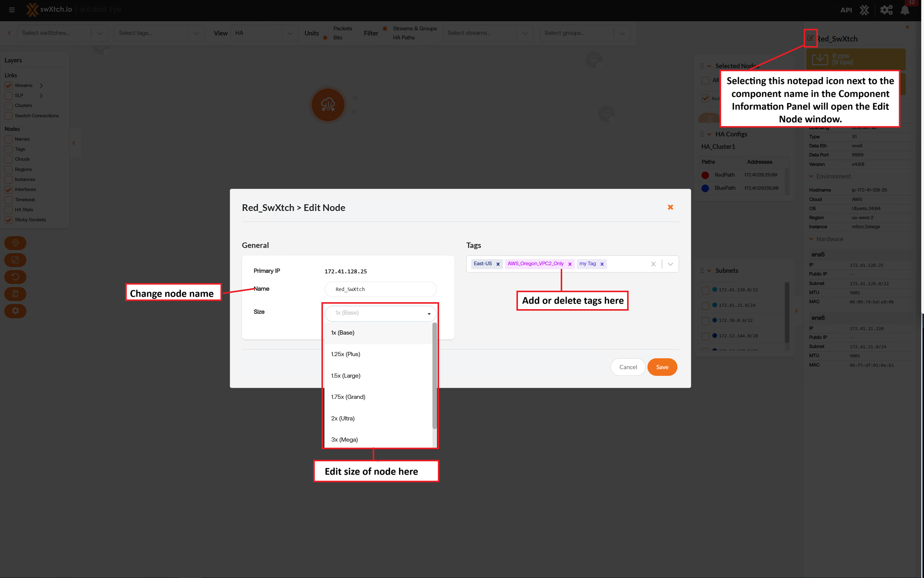Choose the 1.5x (Large) size option
924x578 pixels.
pos(346,376)
